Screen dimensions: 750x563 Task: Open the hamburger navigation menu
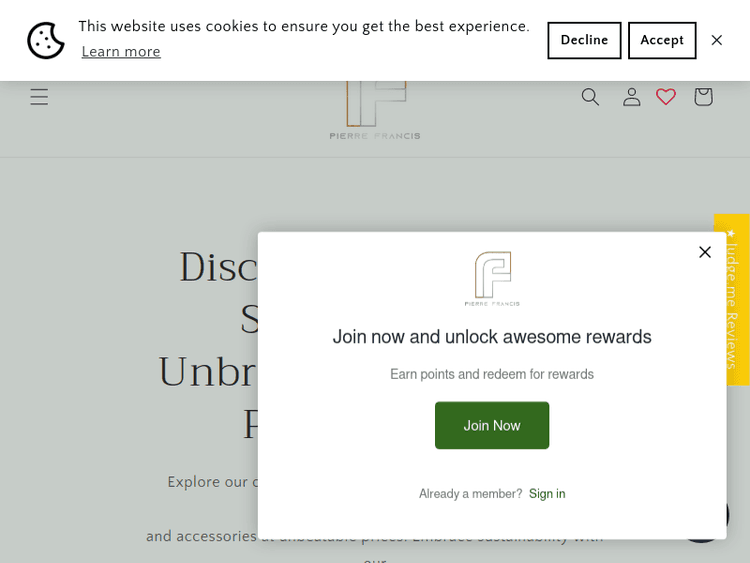tap(39, 97)
